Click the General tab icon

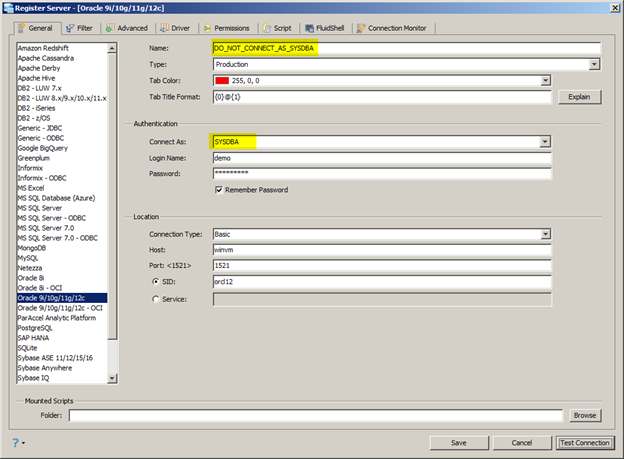21,28
